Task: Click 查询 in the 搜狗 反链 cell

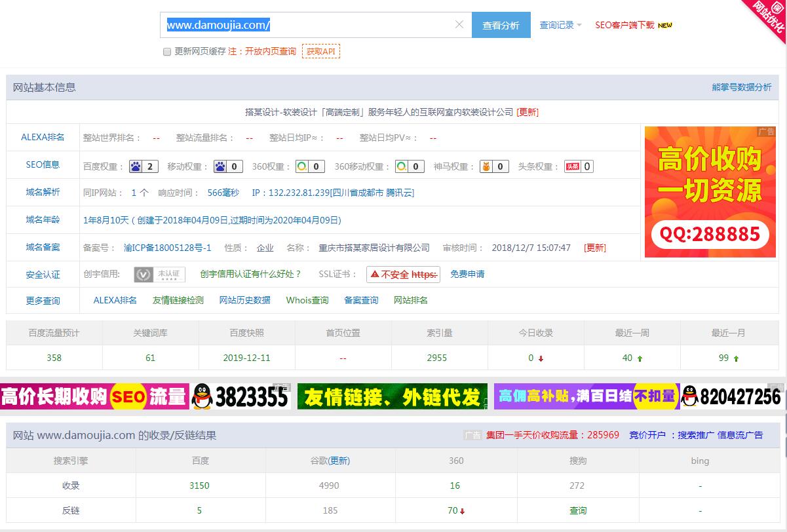Action: click(578, 510)
